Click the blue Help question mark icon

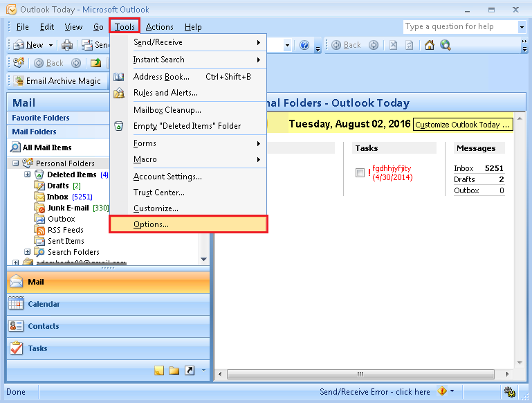click(x=304, y=45)
